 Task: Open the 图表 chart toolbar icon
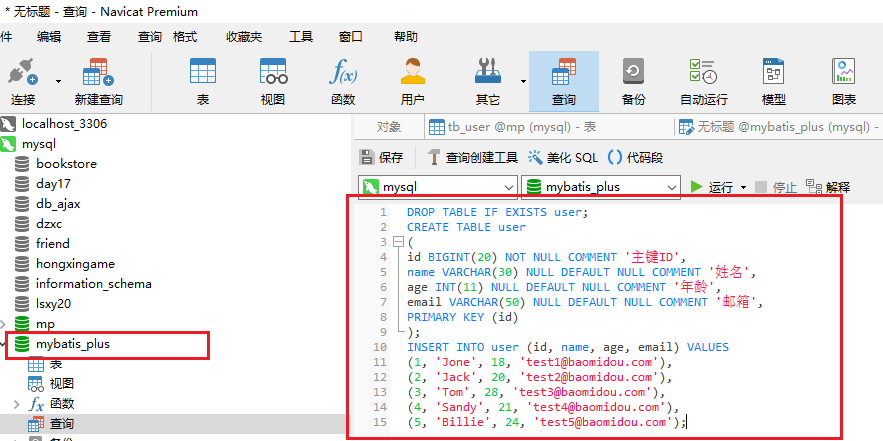click(x=844, y=82)
